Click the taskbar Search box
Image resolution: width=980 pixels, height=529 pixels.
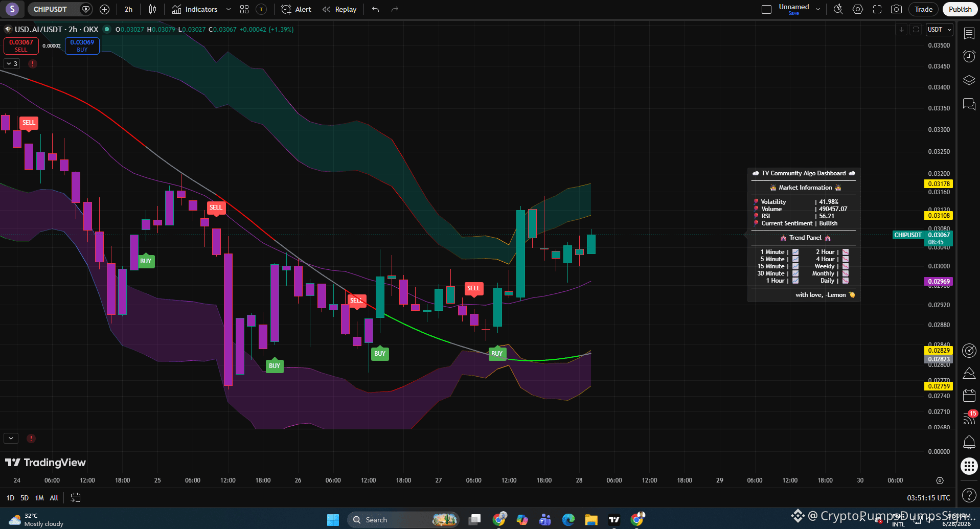pyautogui.click(x=403, y=520)
